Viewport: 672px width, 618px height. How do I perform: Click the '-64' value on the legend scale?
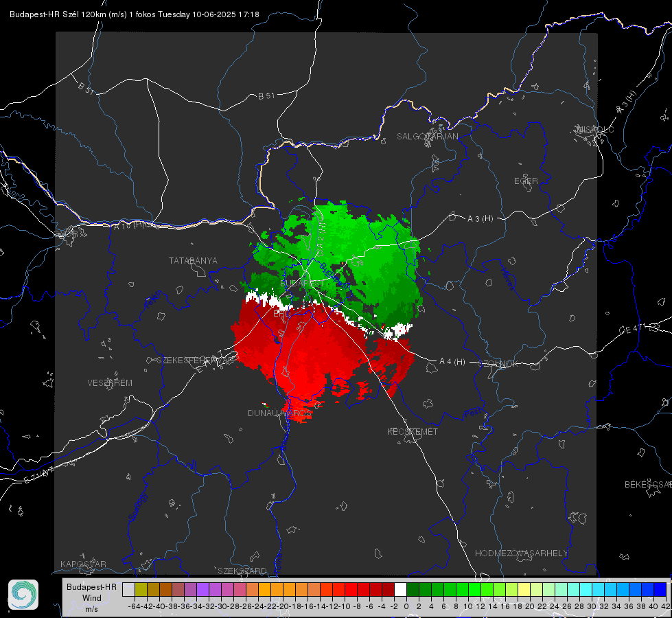pyautogui.click(x=135, y=606)
